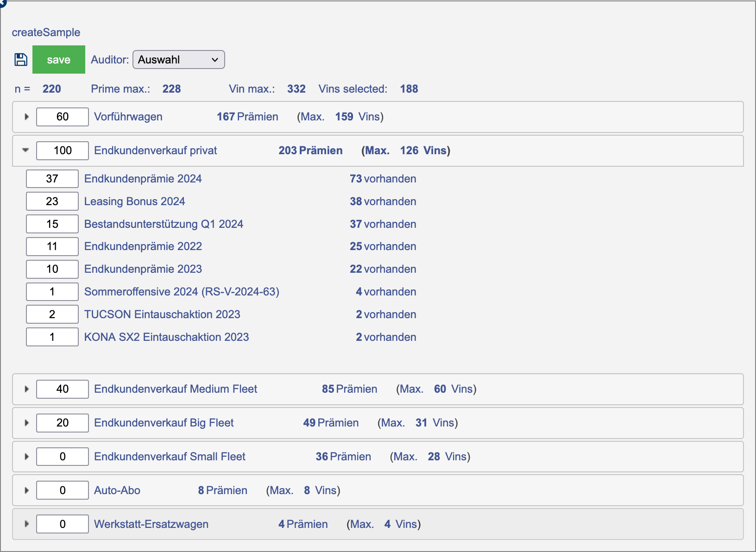
Task: Click the createSample link
Action: tap(45, 32)
